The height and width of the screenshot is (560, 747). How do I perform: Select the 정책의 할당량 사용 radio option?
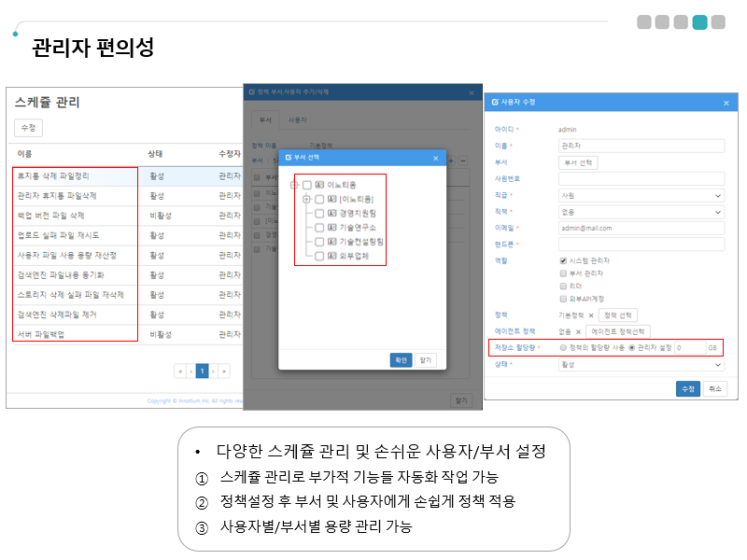click(563, 347)
